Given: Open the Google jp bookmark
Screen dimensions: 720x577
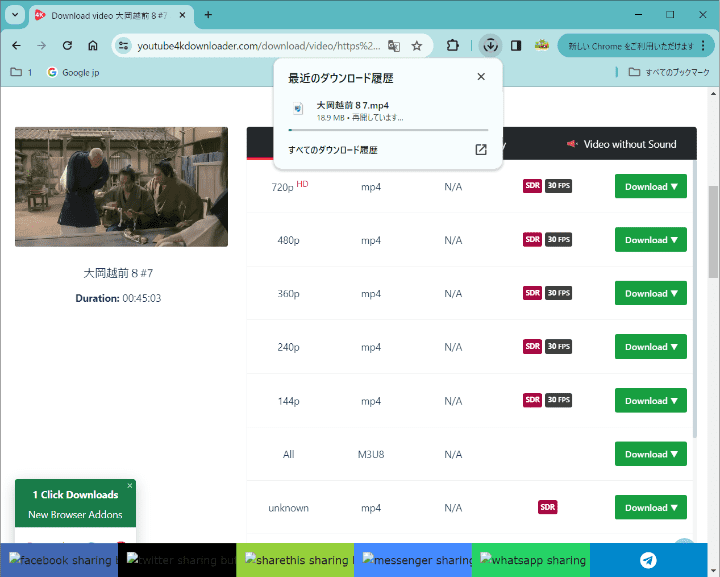Looking at the screenshot, I should click(x=73, y=72).
